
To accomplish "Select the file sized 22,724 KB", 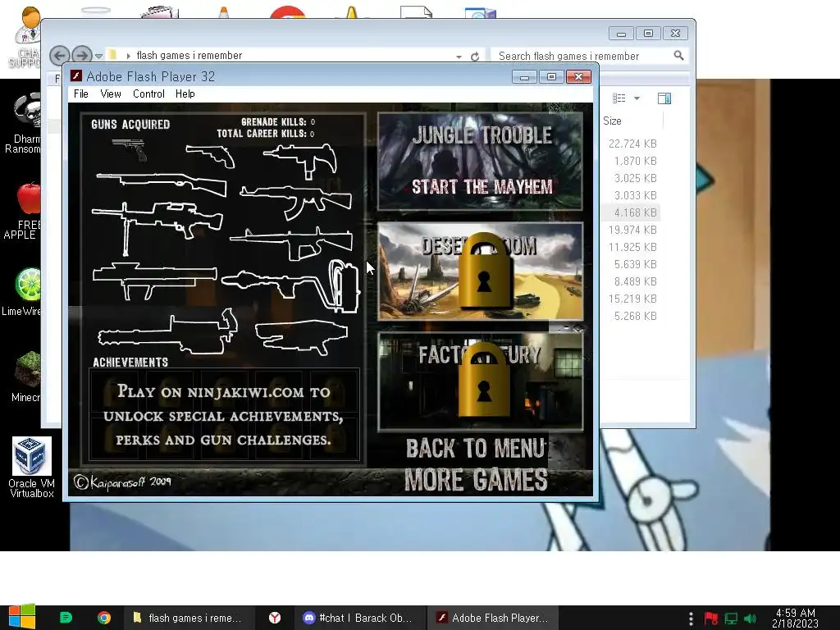I will pyautogui.click(x=632, y=144).
